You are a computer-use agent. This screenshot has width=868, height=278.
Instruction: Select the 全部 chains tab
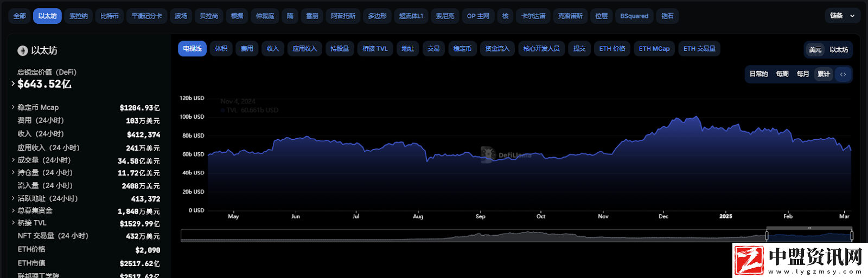20,16
